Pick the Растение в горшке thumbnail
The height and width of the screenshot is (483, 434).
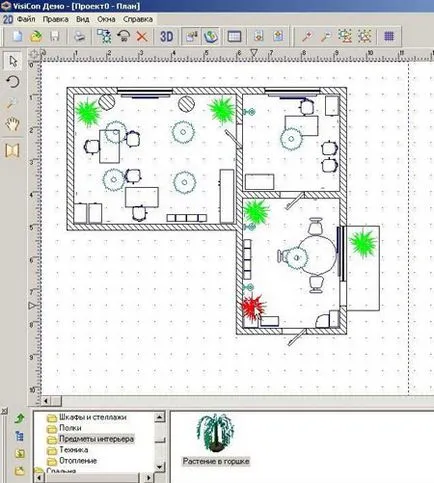tap(215, 433)
